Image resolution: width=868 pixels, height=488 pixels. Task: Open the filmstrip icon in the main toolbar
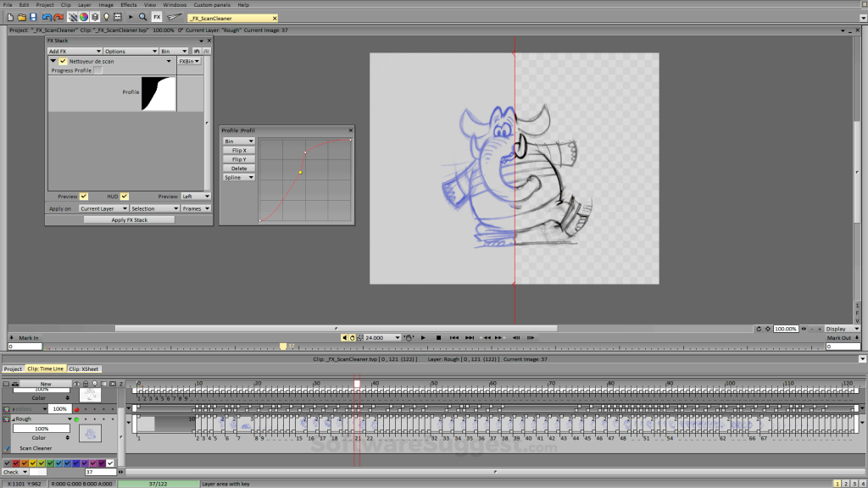tap(117, 17)
